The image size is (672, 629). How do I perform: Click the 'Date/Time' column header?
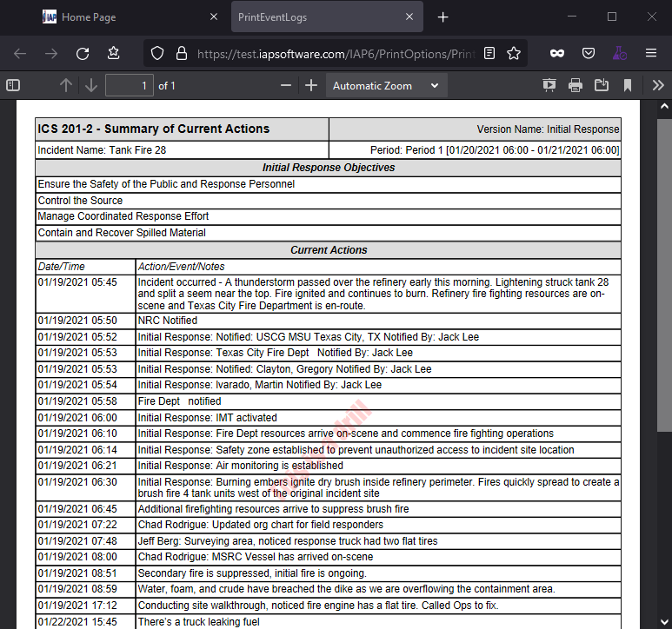click(61, 267)
